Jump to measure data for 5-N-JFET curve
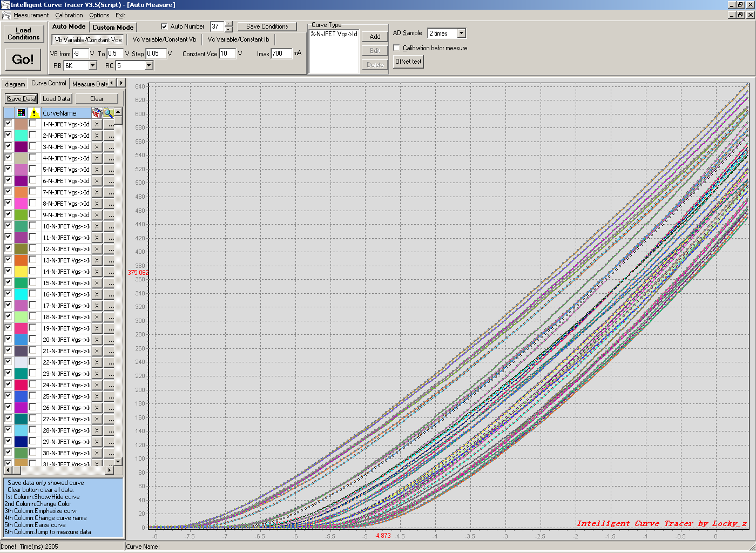Viewport: 756px width, 553px height. pyautogui.click(x=109, y=170)
